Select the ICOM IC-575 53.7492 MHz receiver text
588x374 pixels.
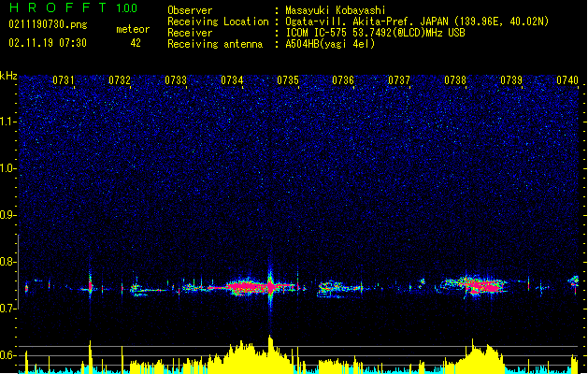click(x=375, y=33)
